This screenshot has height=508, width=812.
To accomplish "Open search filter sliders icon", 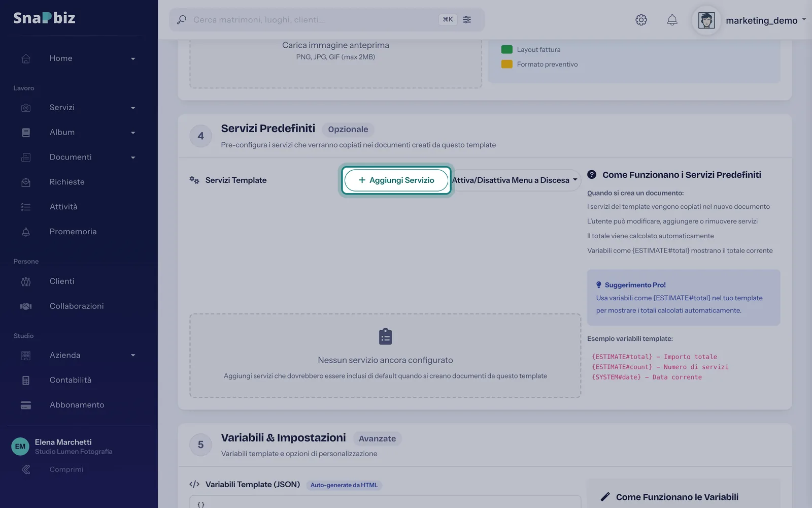I will [x=467, y=19].
